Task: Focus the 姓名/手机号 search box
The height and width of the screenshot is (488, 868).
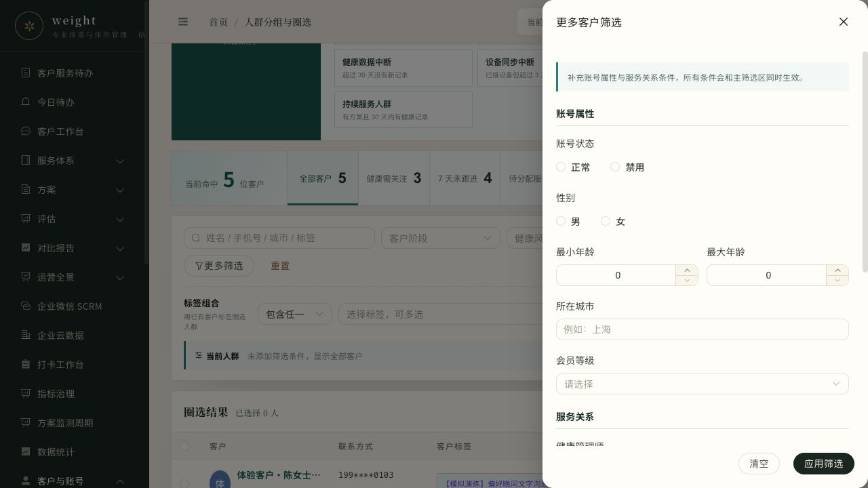Action: click(x=279, y=238)
